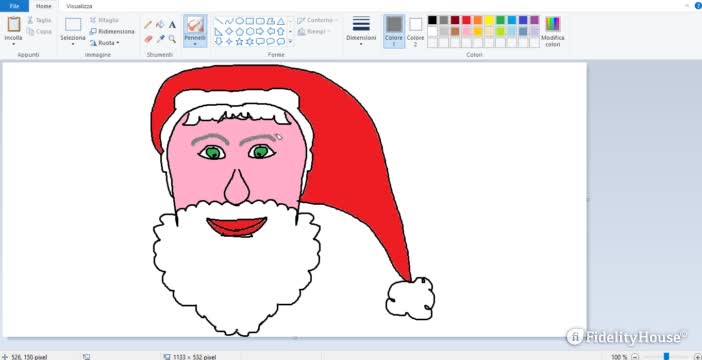This screenshot has height=360, width=702.
Task: Activate Colore 1 swatch selector
Action: pyautogui.click(x=394, y=30)
